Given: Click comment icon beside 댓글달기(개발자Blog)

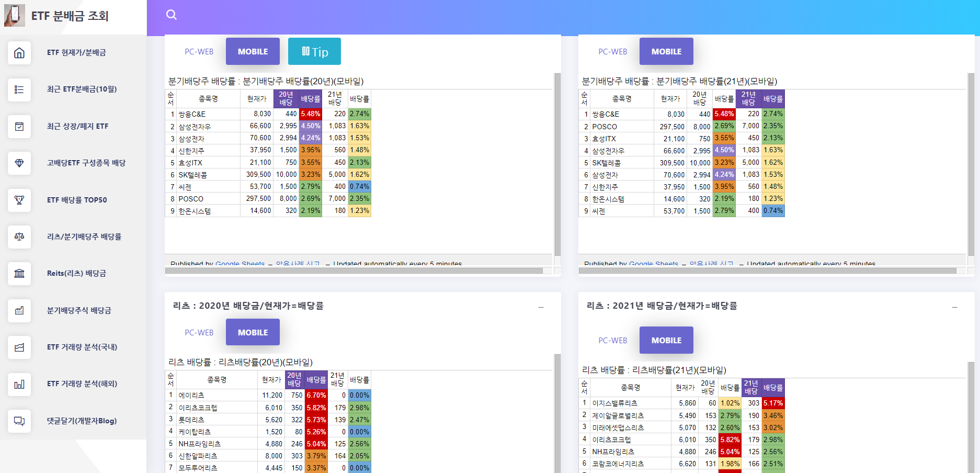Looking at the screenshot, I should 19,421.
